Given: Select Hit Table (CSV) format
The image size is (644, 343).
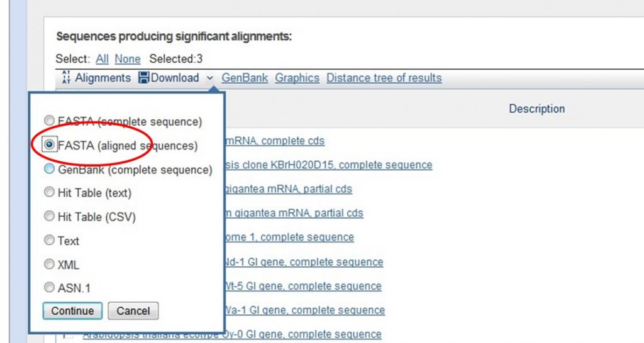Looking at the screenshot, I should 49,217.
